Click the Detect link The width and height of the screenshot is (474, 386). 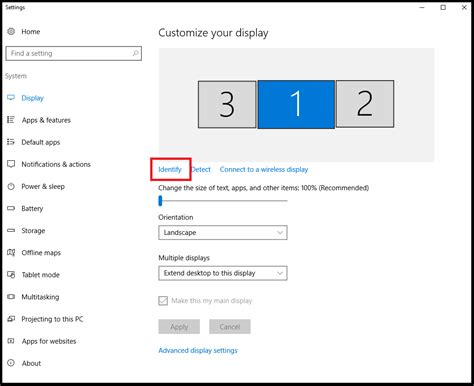[x=201, y=169]
